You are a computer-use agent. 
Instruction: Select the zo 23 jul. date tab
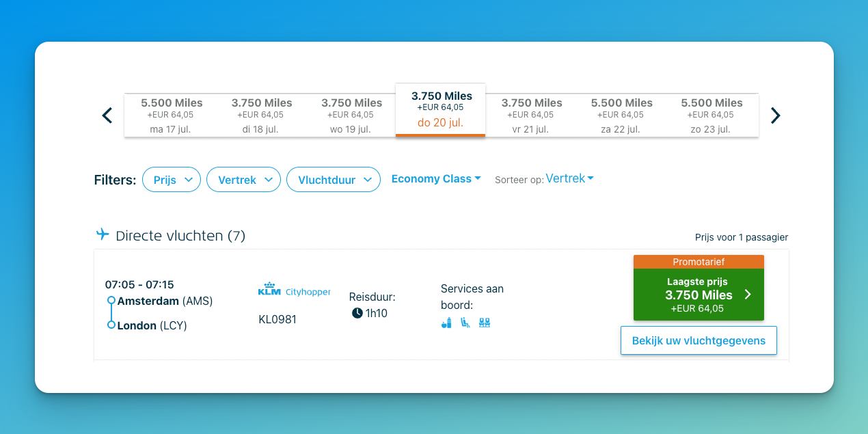click(711, 116)
